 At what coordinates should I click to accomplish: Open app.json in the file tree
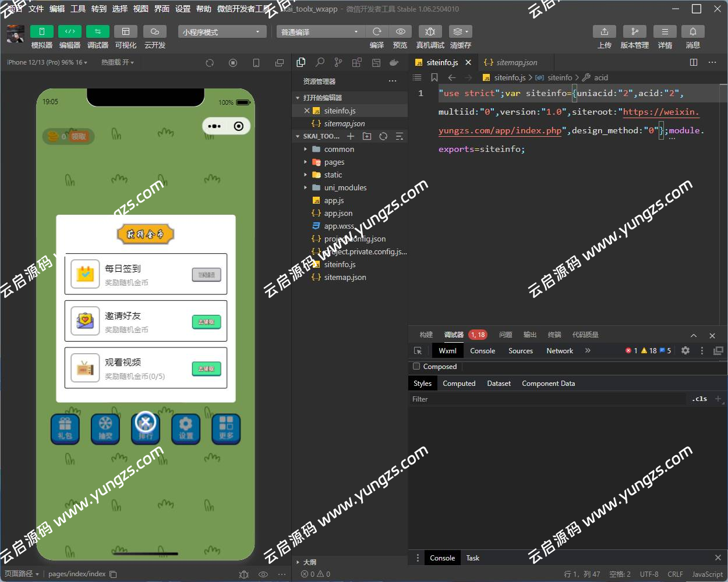pos(338,214)
